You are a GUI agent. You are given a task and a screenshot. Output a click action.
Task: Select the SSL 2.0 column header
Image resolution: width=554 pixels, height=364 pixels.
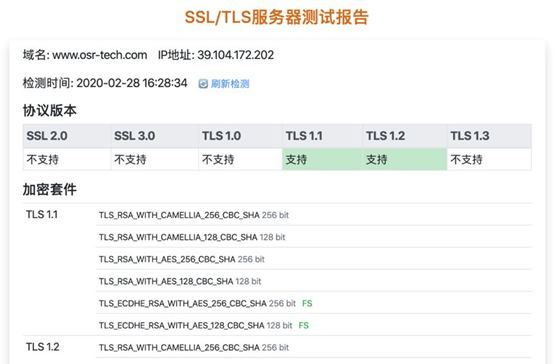tap(67, 136)
